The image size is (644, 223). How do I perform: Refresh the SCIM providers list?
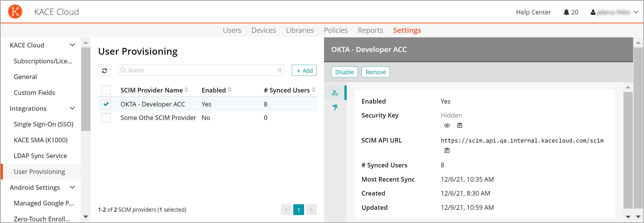[104, 71]
